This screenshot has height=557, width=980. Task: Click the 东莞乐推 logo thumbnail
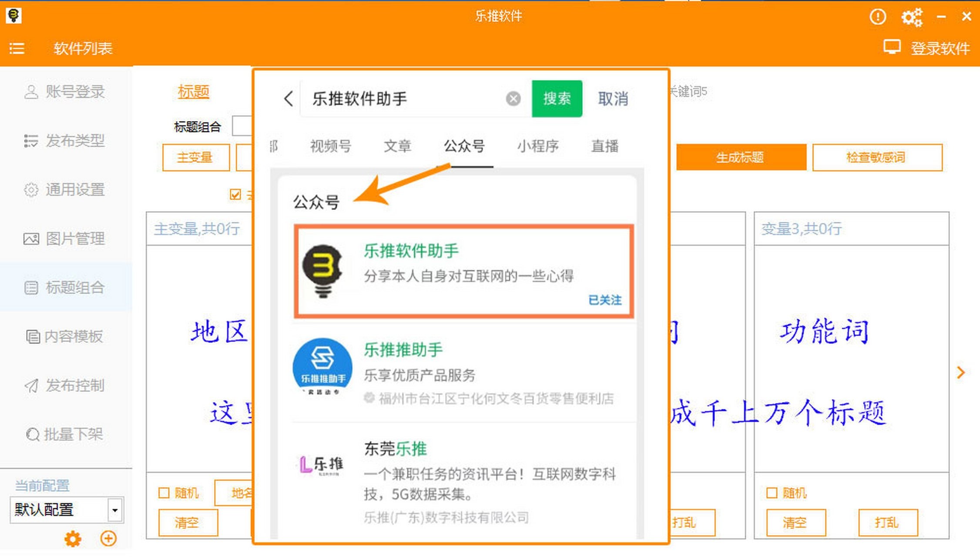coord(321,465)
